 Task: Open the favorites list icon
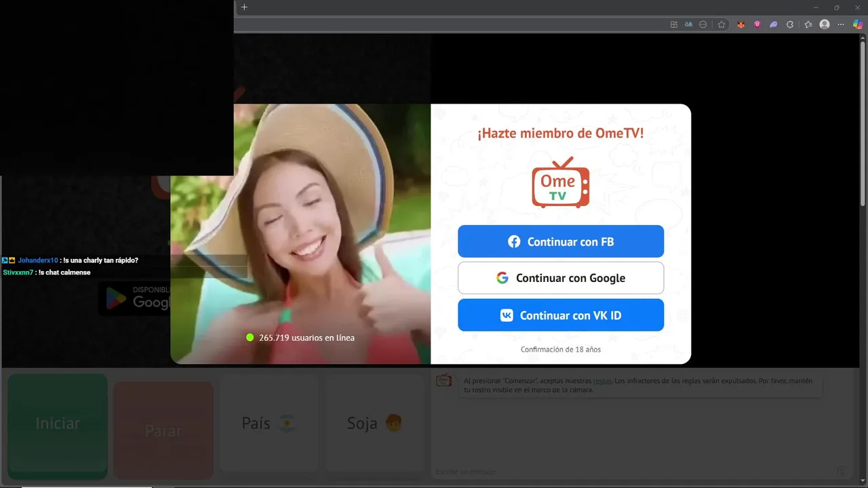coord(808,24)
